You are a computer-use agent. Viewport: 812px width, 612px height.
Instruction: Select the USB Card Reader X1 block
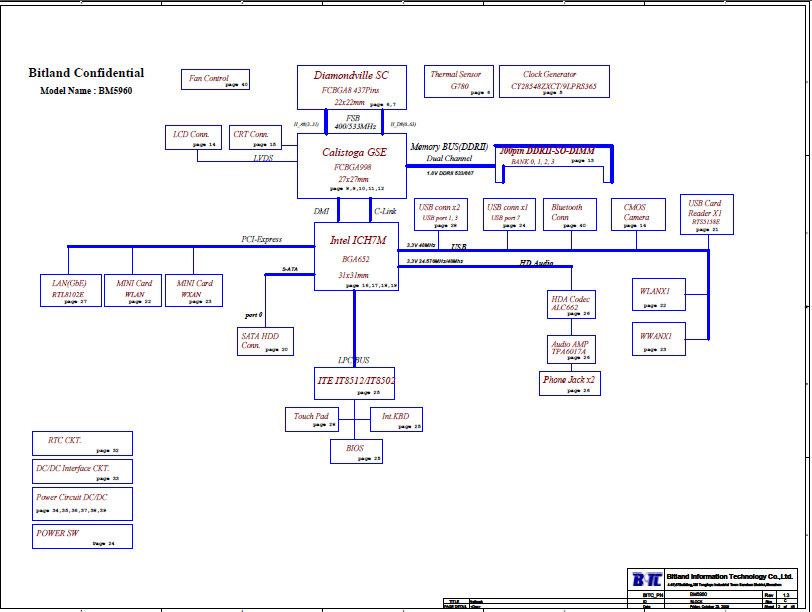pyautogui.click(x=706, y=214)
